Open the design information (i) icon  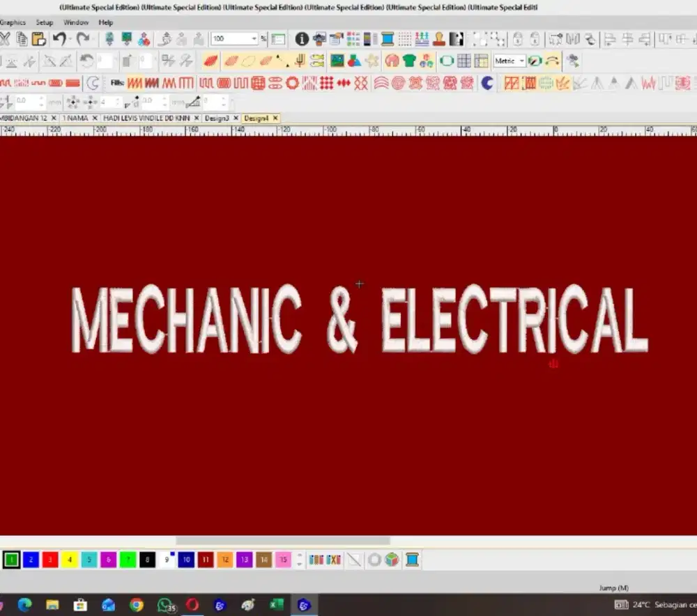point(302,39)
